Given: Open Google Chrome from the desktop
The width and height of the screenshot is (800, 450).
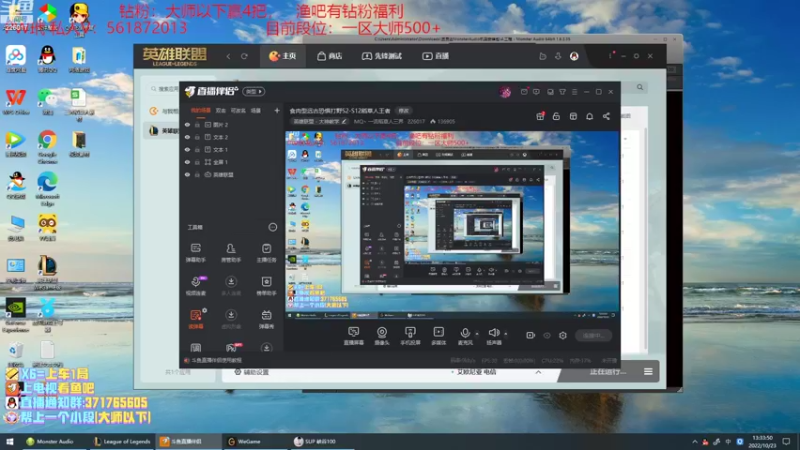Looking at the screenshot, I should (x=47, y=146).
